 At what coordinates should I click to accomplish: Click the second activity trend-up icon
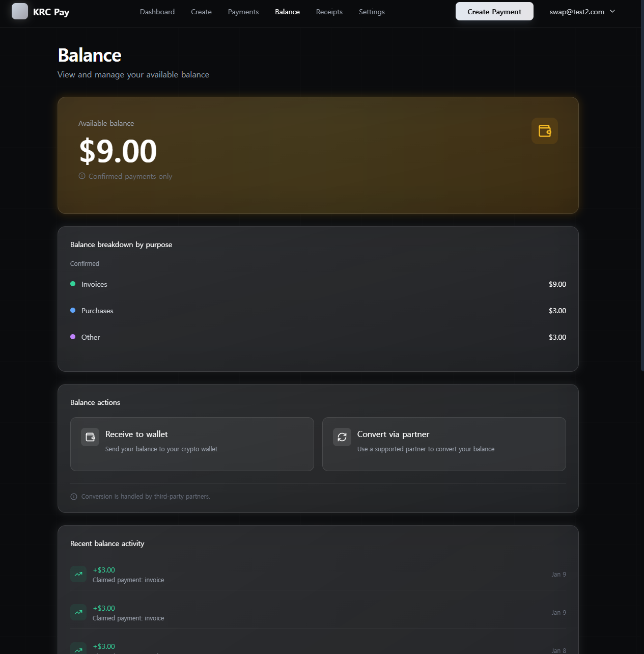(78, 612)
